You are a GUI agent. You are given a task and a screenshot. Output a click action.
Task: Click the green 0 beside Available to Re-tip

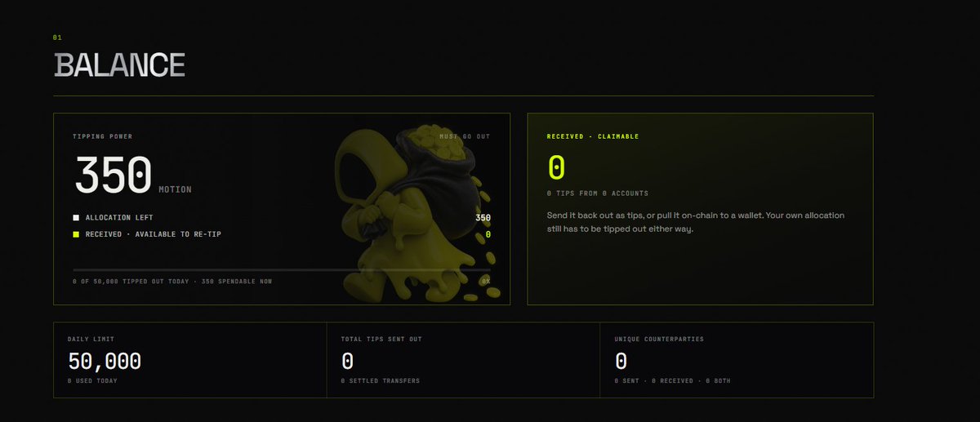click(488, 234)
